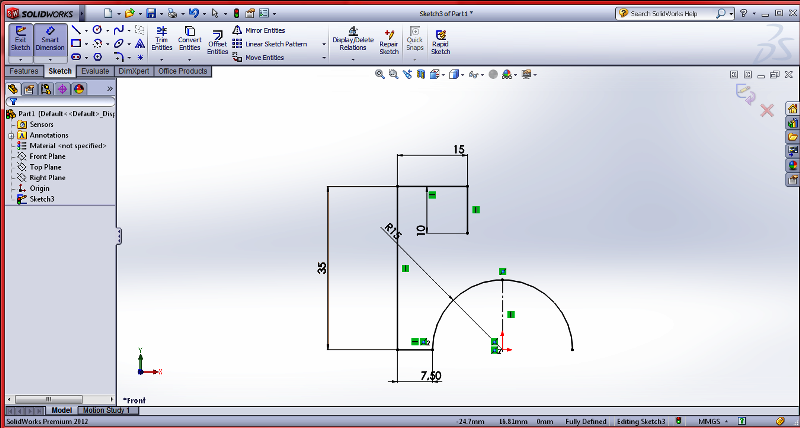
Task: Click the Open file icon
Action: 129,13
